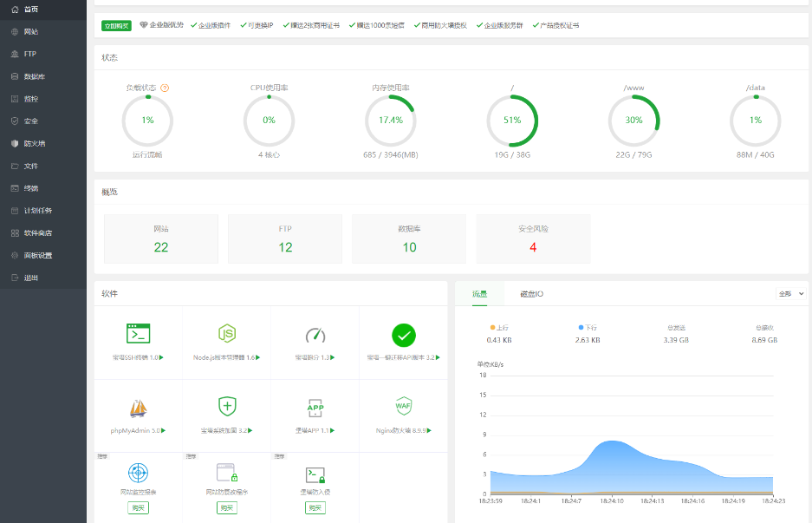Screen dimensions: 812x523
Task: Select 数据库 in the left sidebar
Action: pyautogui.click(x=35, y=76)
